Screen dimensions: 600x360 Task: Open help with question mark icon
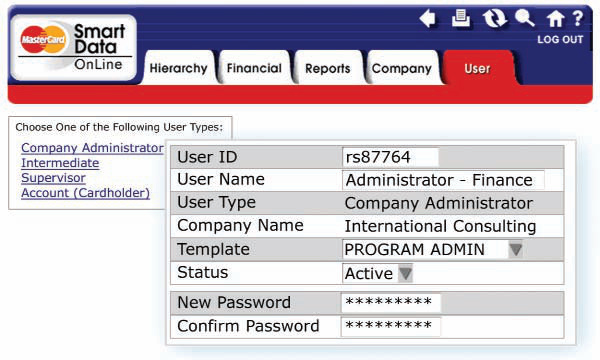577,18
